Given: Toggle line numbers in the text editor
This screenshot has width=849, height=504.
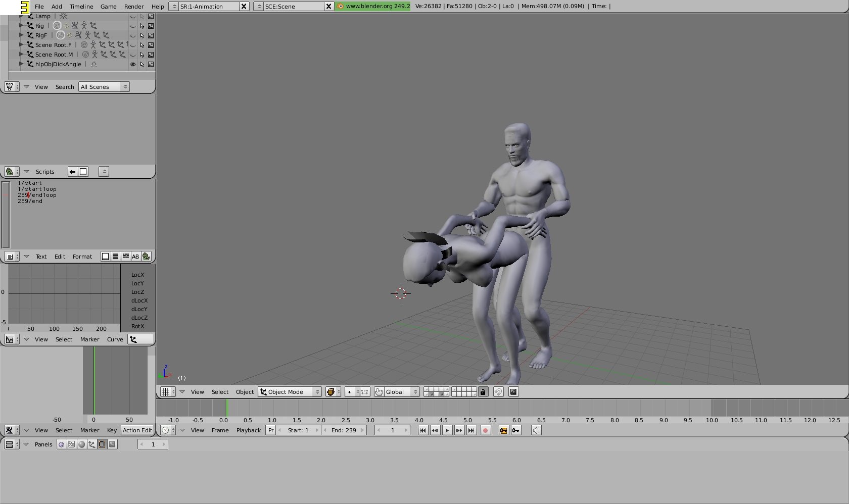Looking at the screenshot, I should (x=115, y=257).
